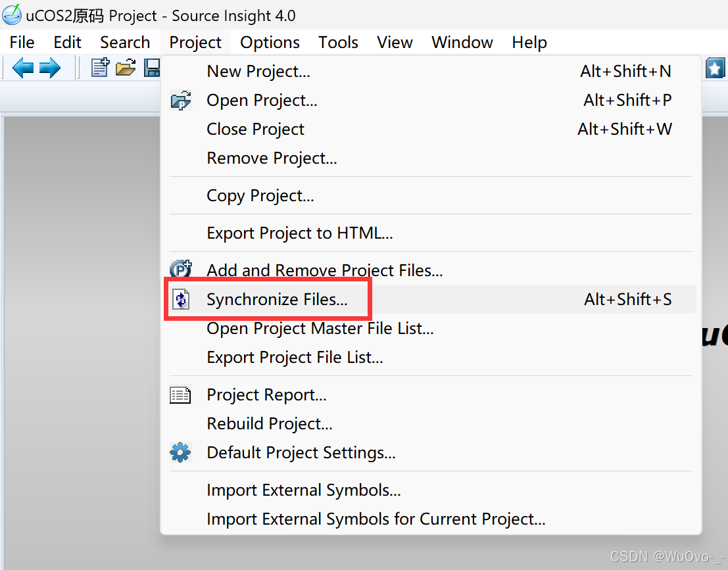Select Import External Symbols for Current Project...
728x570 pixels.
430,519
